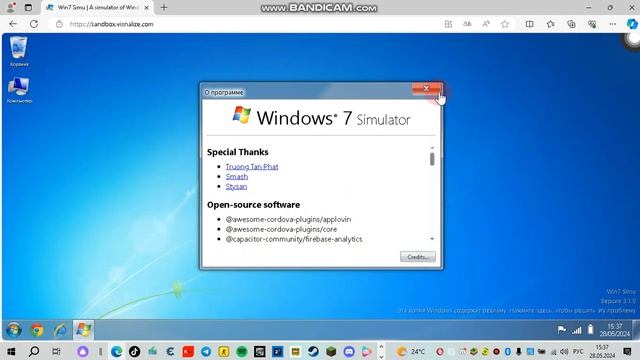Toggle Edge split screen
Image resolution: width=640 pixels, height=360 pixels.
click(x=529, y=24)
